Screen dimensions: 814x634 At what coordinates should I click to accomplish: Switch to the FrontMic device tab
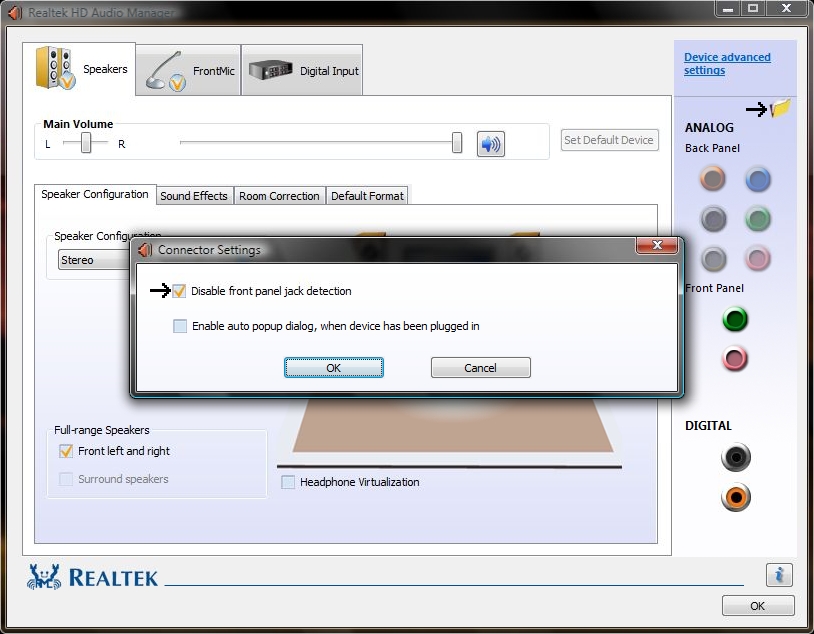[x=188, y=70]
